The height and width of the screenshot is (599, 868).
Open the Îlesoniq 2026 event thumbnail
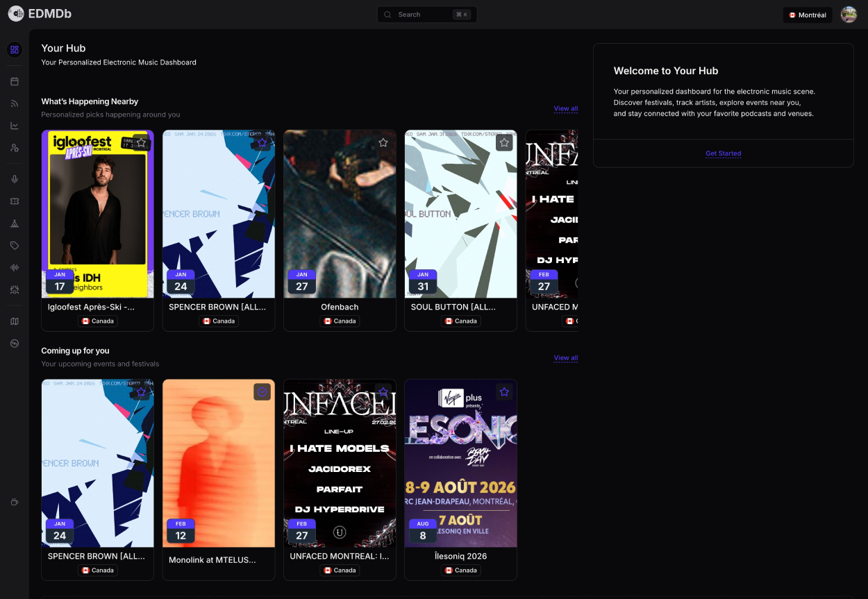(460, 463)
